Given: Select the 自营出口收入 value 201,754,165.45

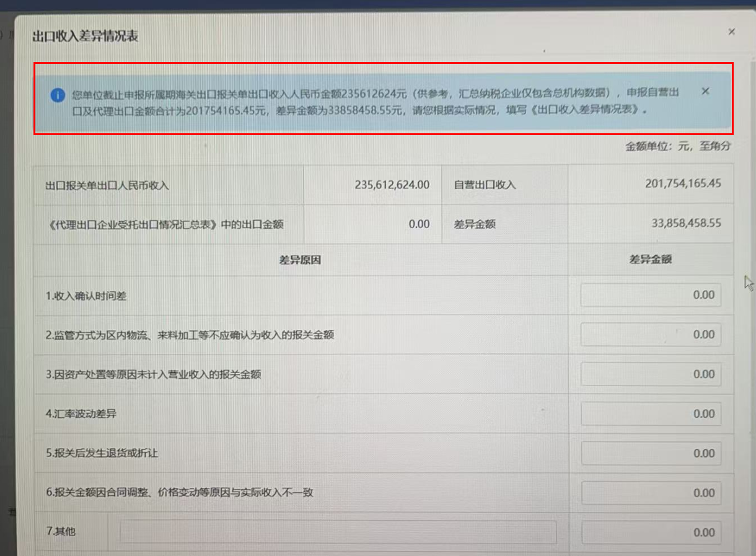Looking at the screenshot, I should pos(683,183).
